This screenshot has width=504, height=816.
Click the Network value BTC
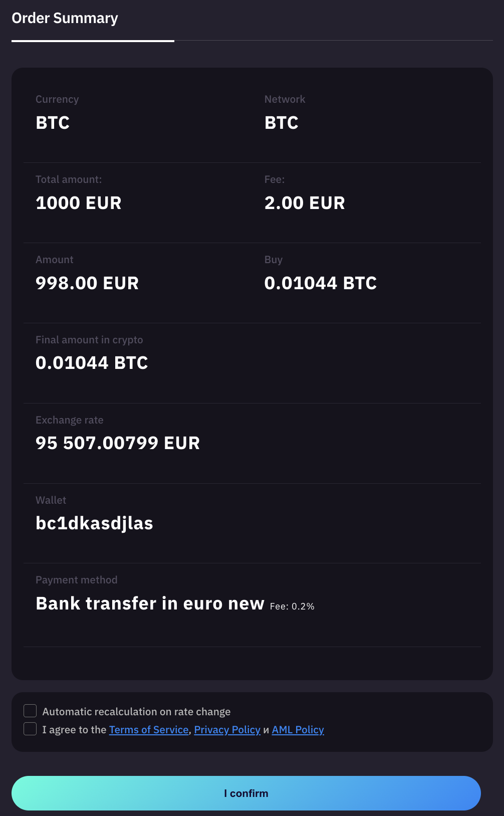(282, 123)
